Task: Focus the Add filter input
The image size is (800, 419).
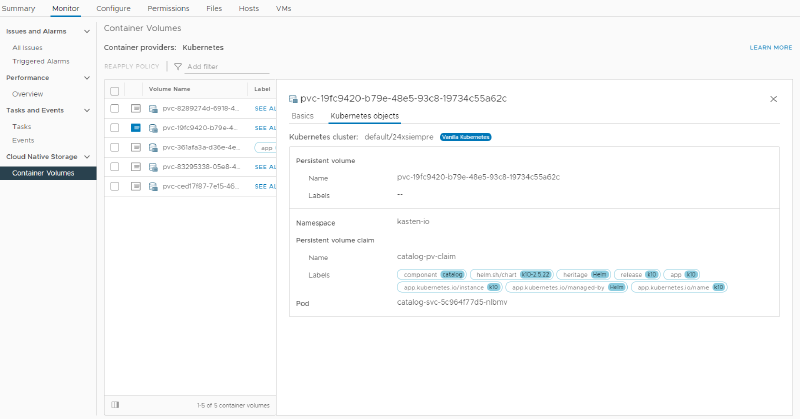Action: click(228, 66)
